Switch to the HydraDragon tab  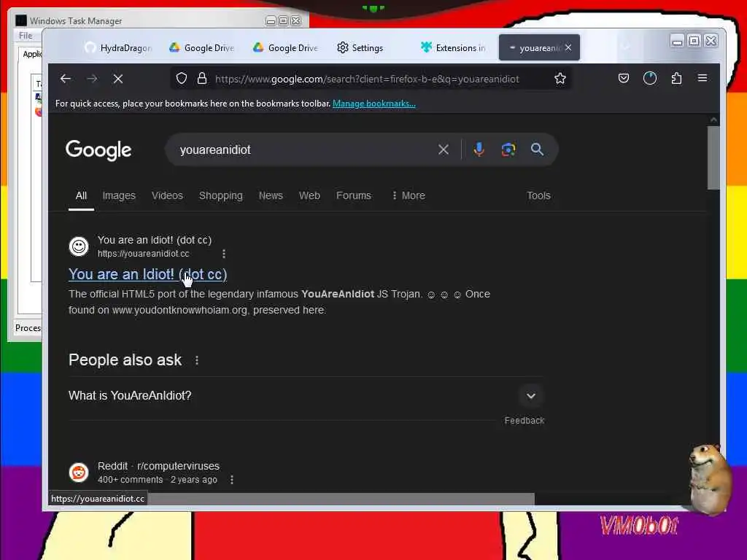click(117, 47)
